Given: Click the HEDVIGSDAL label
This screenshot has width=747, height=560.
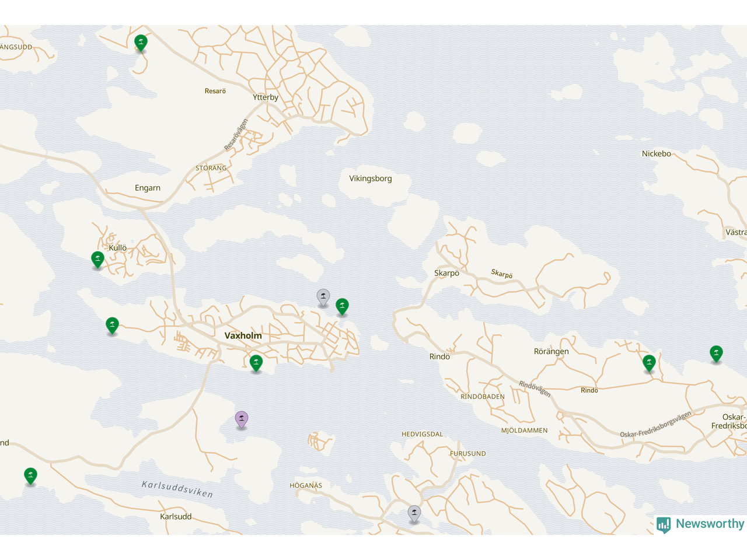Looking at the screenshot, I should (x=423, y=435).
